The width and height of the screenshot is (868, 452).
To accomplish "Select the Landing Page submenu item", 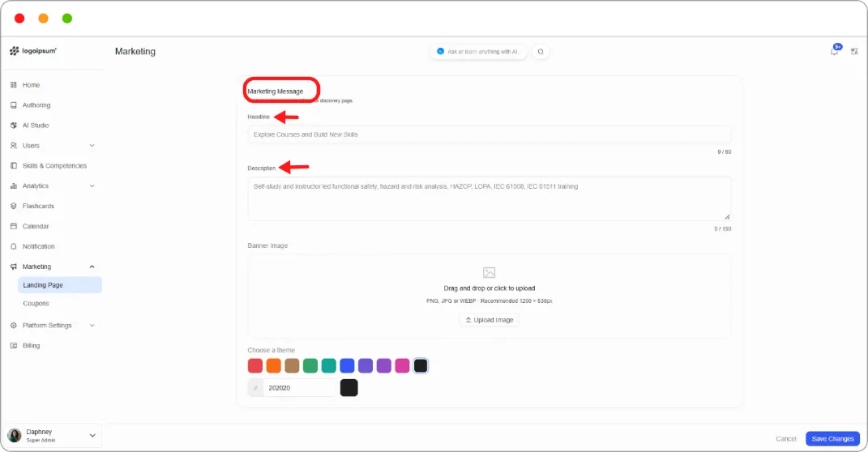I will [60, 285].
